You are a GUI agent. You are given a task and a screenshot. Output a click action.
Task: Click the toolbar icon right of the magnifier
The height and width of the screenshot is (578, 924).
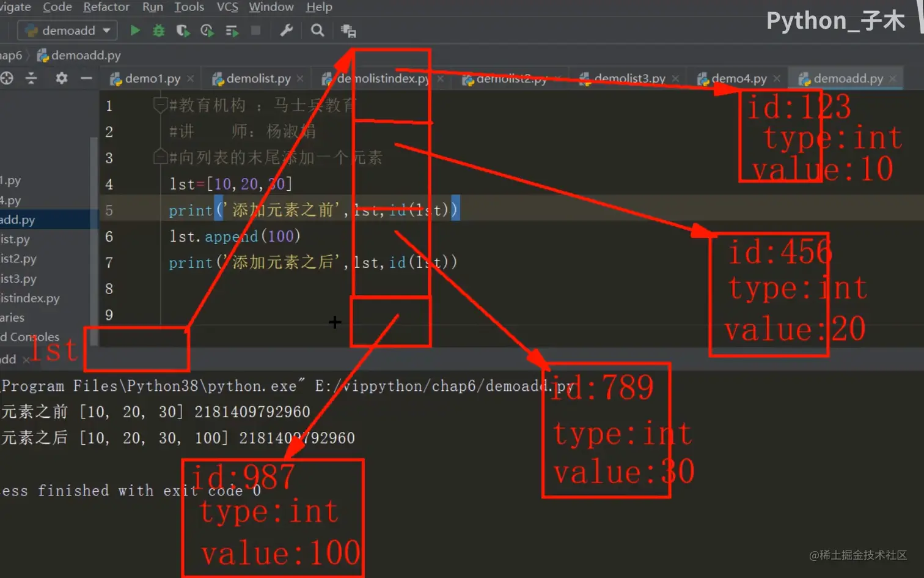(x=348, y=31)
